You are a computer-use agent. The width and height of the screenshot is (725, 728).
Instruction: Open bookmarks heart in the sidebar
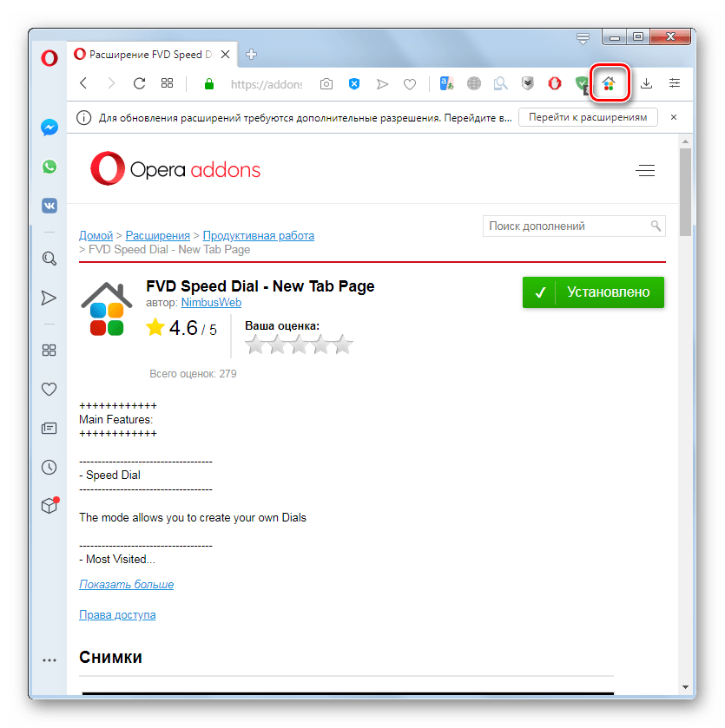[x=49, y=389]
